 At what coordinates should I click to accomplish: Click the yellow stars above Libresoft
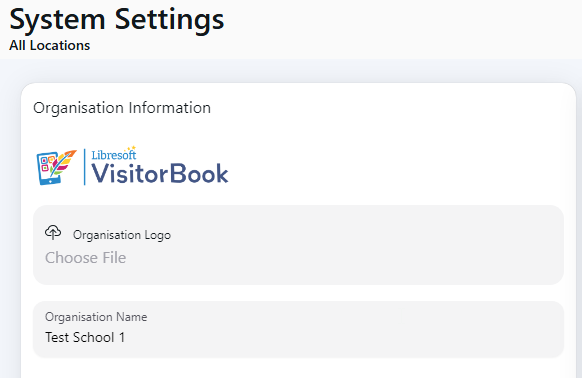point(131,149)
